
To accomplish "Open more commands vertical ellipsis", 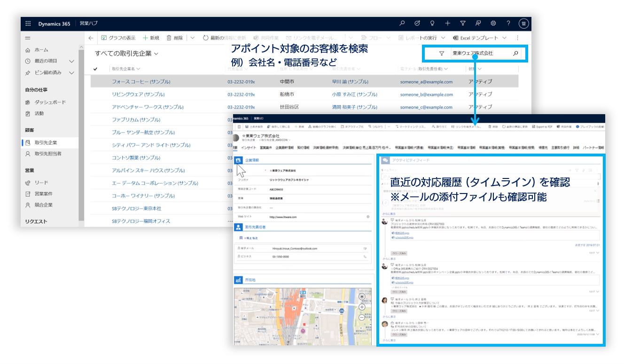I will [x=518, y=38].
